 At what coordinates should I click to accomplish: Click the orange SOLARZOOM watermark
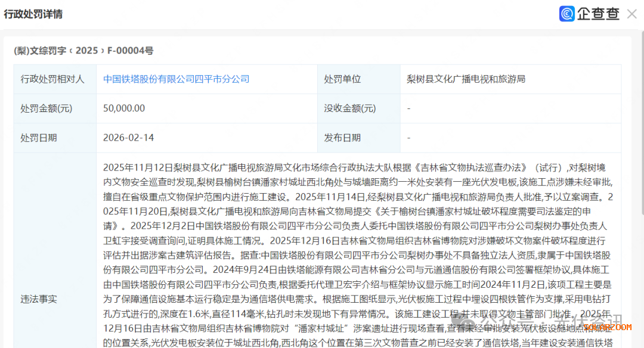click(607, 327)
